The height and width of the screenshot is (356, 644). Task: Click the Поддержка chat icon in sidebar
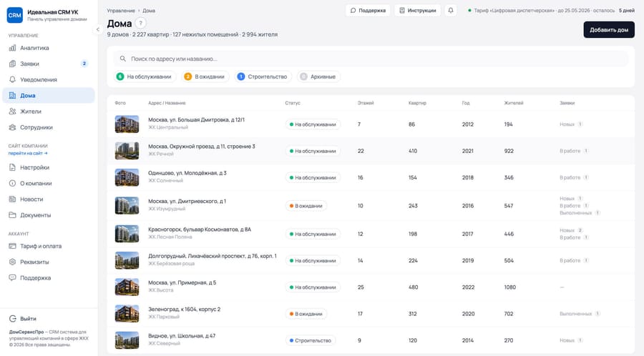click(12, 277)
